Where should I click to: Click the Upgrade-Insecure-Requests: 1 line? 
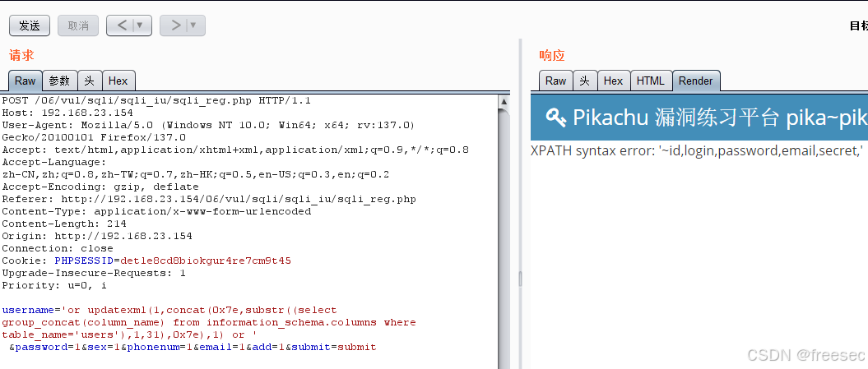[94, 273]
